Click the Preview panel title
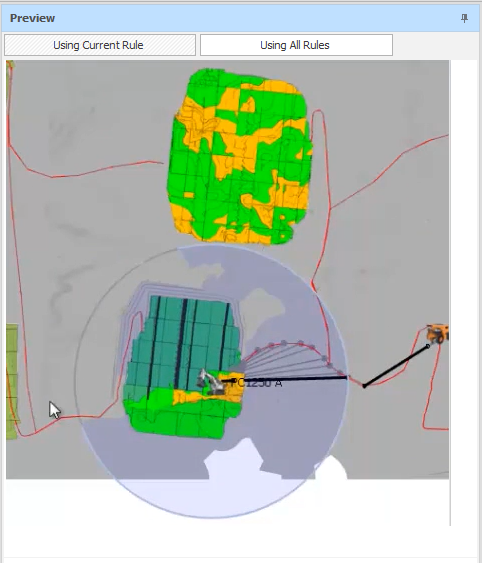 [32, 18]
